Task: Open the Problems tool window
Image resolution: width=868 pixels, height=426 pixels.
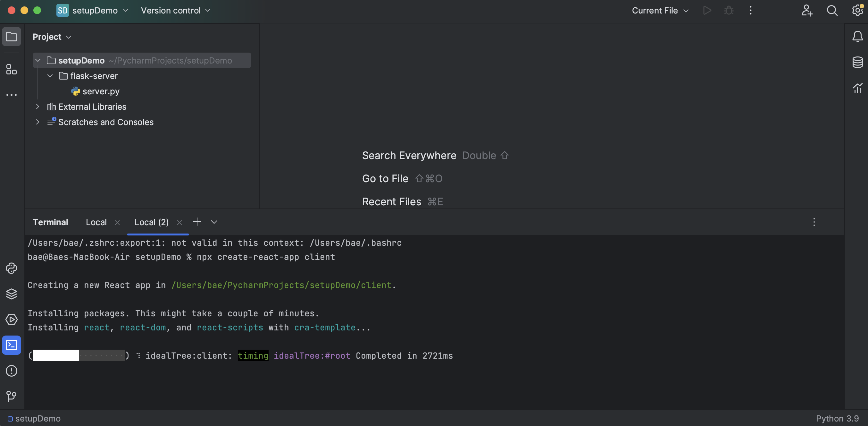Action: pos(12,371)
